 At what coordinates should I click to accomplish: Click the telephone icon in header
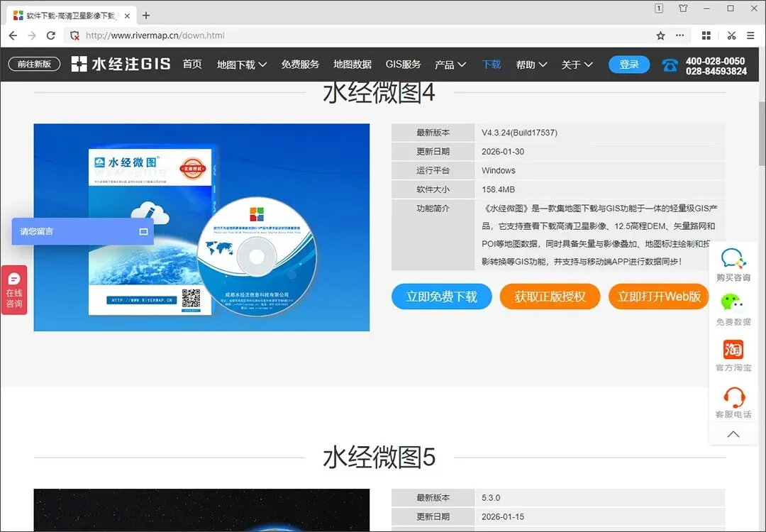670,65
